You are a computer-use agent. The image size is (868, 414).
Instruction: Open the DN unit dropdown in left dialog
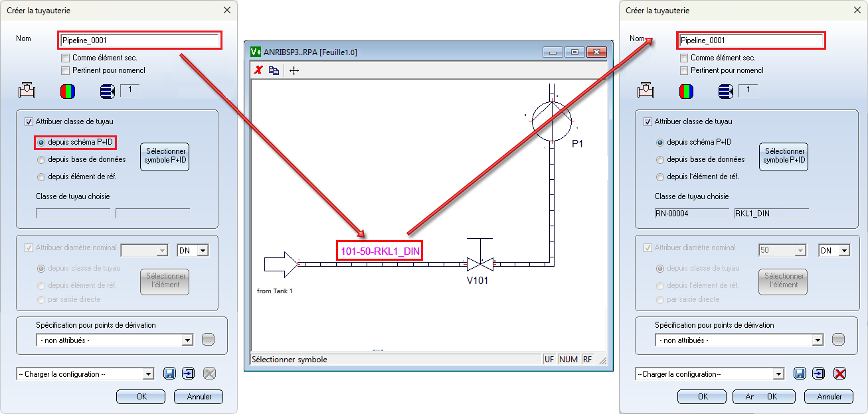click(203, 250)
